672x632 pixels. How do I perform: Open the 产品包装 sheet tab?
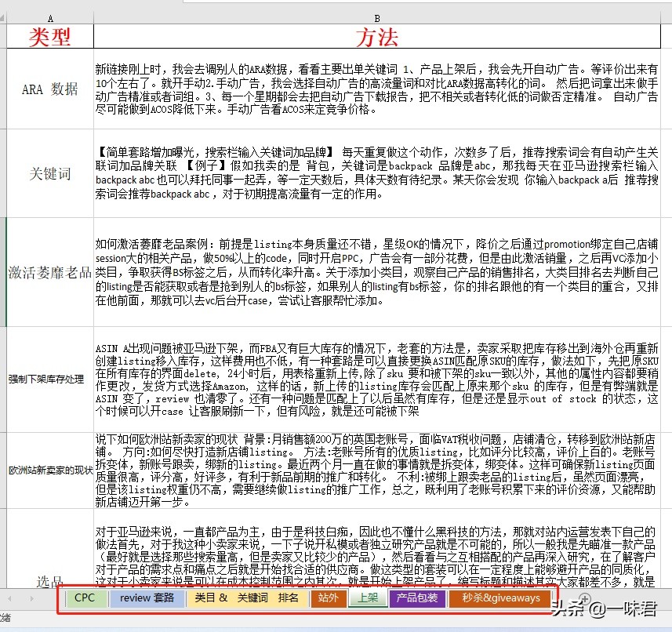click(417, 597)
